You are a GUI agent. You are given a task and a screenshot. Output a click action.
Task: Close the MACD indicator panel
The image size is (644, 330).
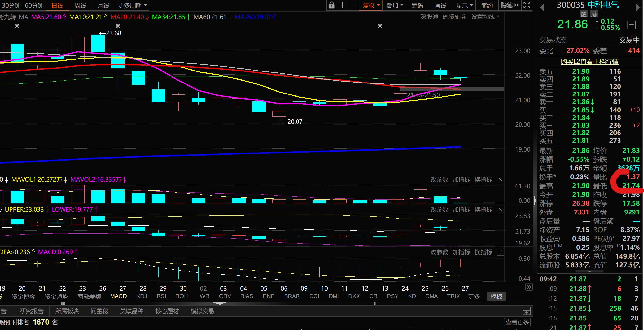coord(500,252)
